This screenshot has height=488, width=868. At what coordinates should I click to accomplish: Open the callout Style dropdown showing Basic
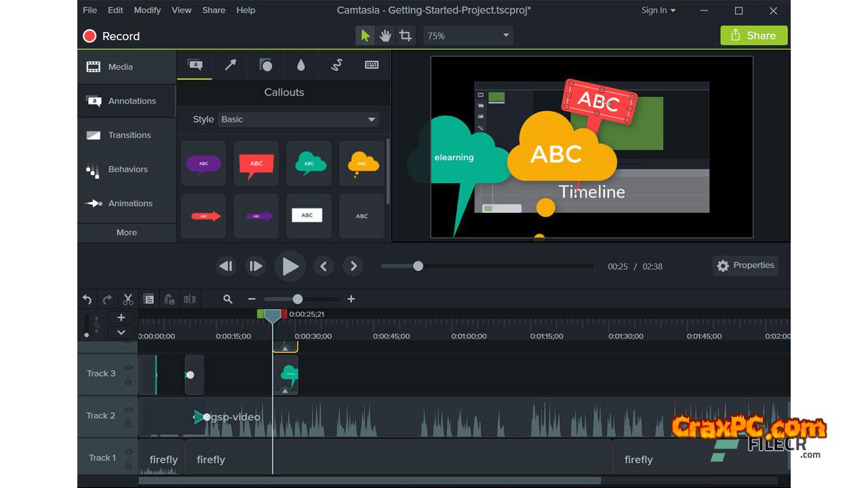(298, 119)
